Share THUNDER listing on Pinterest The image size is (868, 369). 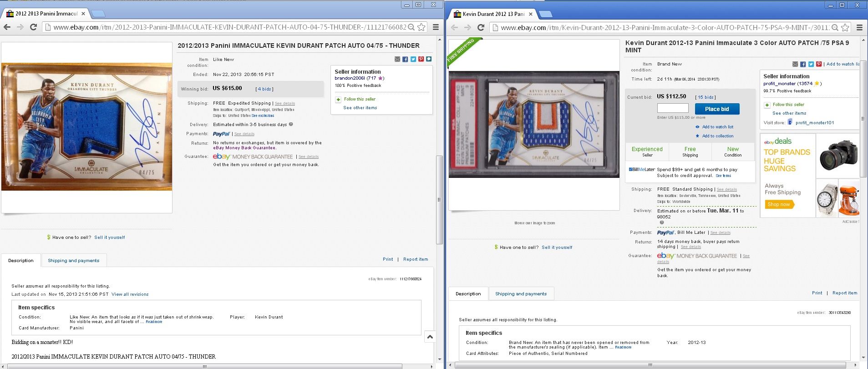421,59
